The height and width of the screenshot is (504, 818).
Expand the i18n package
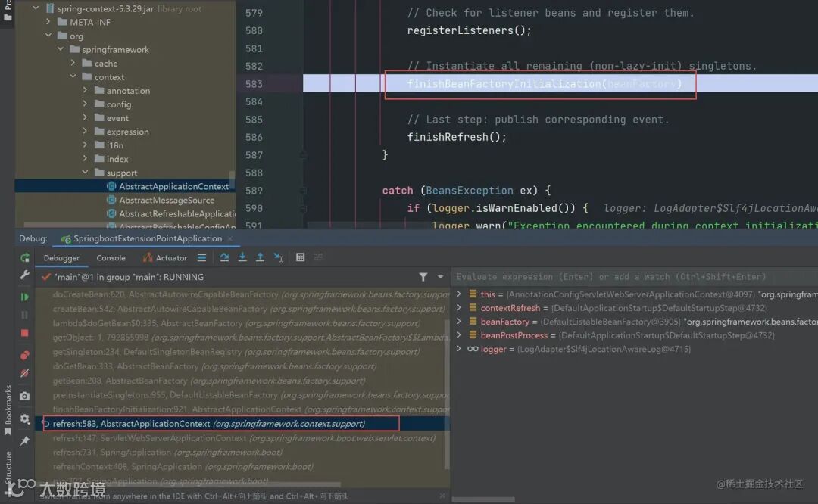coord(85,145)
